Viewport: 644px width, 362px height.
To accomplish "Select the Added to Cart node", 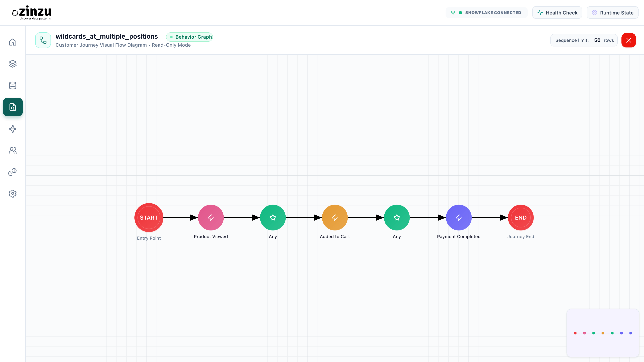I will tap(335, 218).
